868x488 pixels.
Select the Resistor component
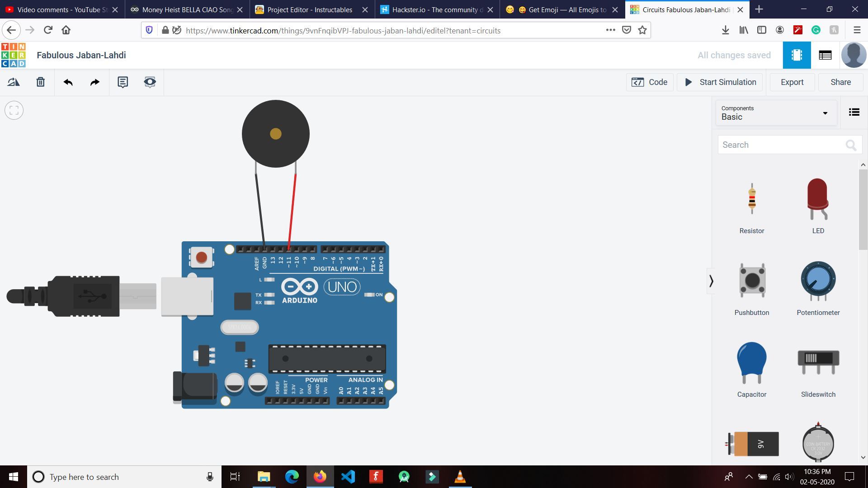(x=752, y=206)
